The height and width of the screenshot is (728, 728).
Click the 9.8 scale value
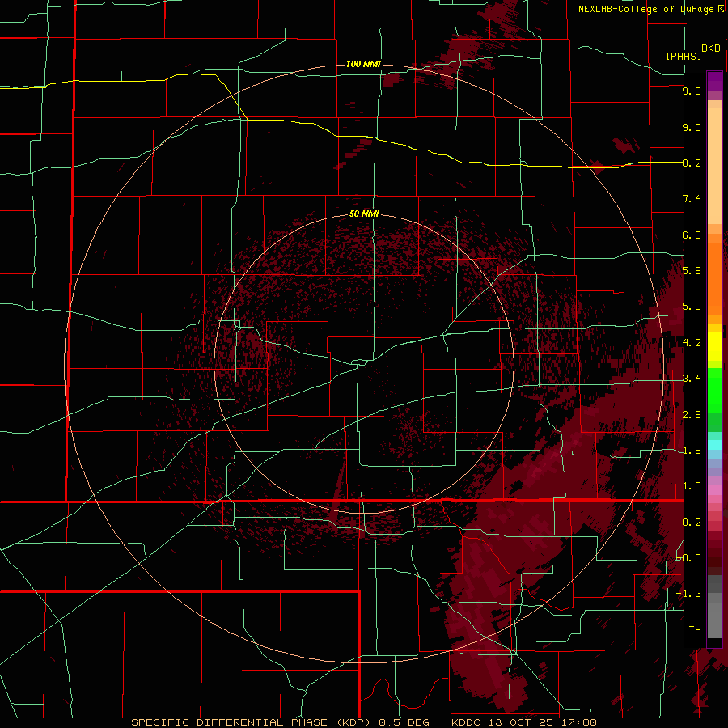(x=692, y=91)
